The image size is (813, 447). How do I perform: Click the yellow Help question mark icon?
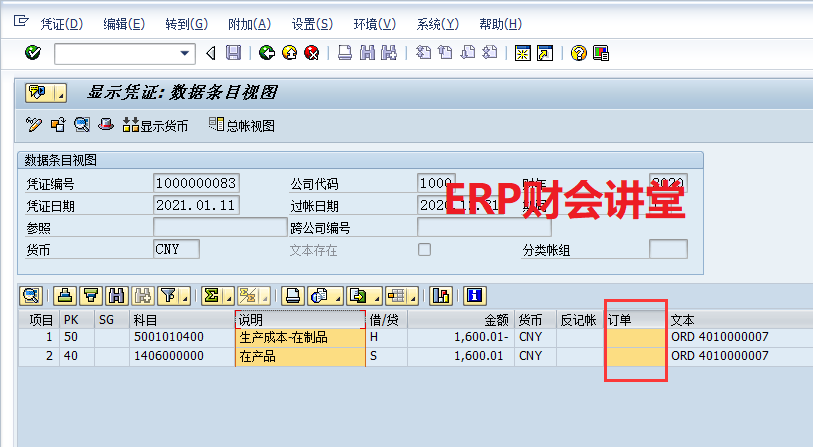point(578,53)
